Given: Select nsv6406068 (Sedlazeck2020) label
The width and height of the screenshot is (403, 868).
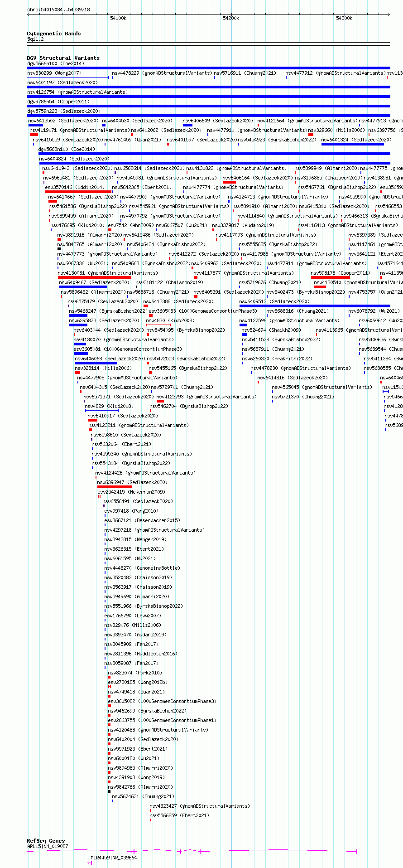Looking at the screenshot, I should point(110,359).
